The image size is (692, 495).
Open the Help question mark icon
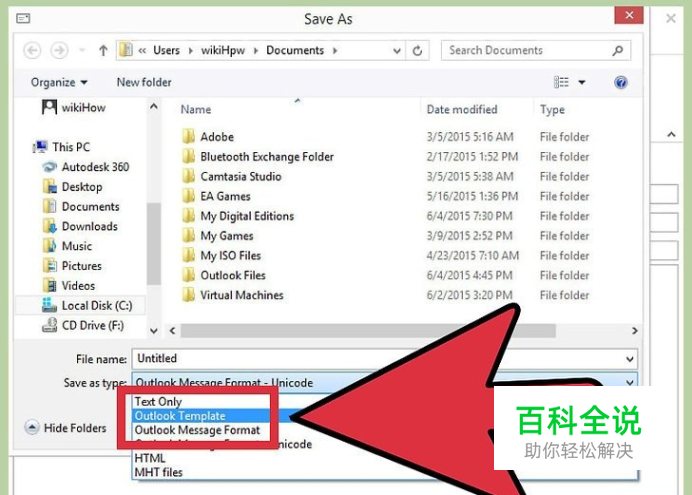621,82
